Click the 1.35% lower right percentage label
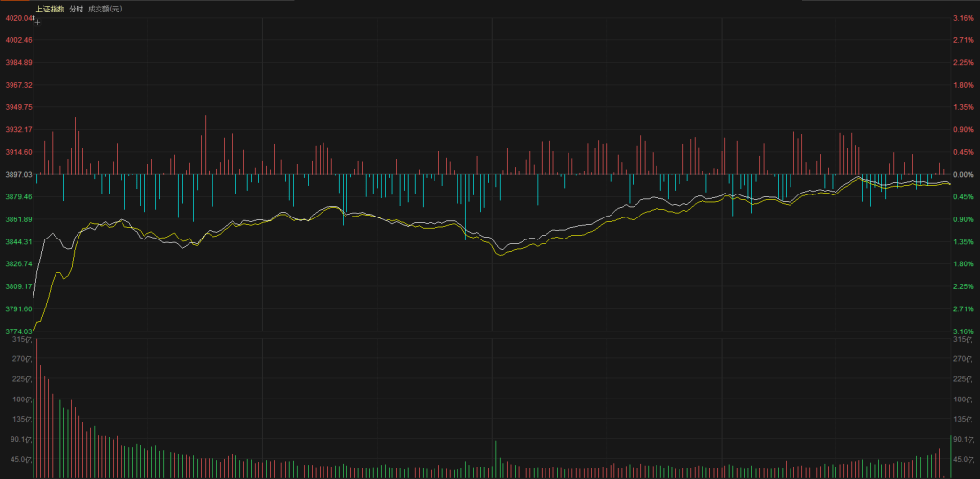This screenshot has height=479, width=980. (x=963, y=242)
